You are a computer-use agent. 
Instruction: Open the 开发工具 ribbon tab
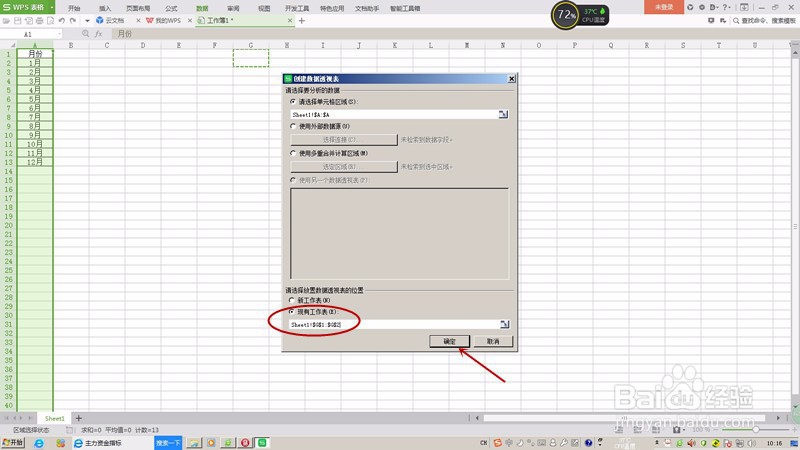pyautogui.click(x=297, y=8)
